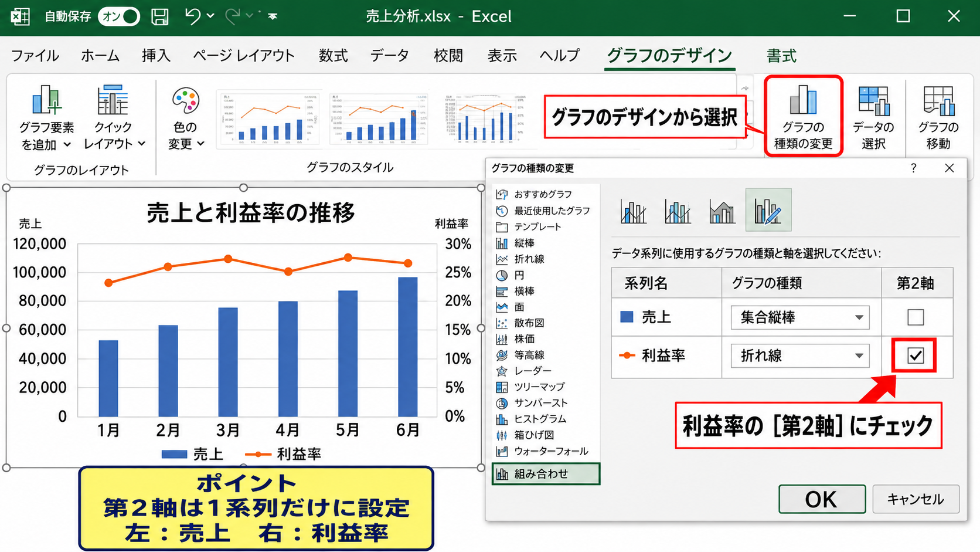This screenshot has width=980, height=552.
Task: Toggle 自動保存 switch
Action: point(119,16)
